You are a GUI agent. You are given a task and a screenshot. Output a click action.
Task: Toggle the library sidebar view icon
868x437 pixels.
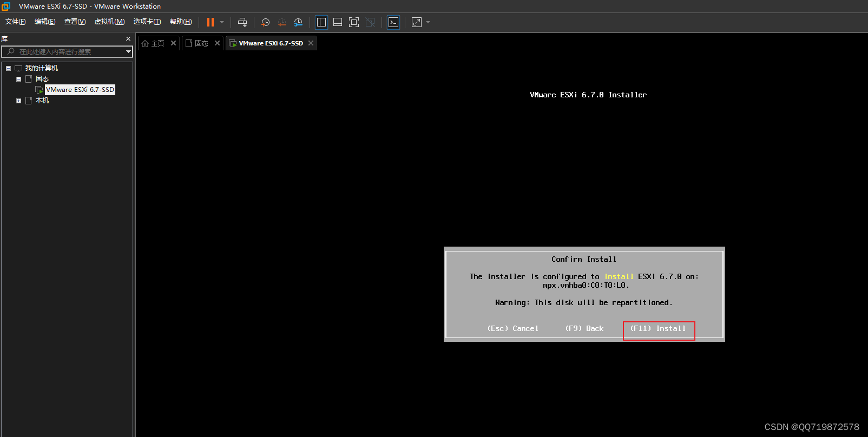click(x=321, y=22)
